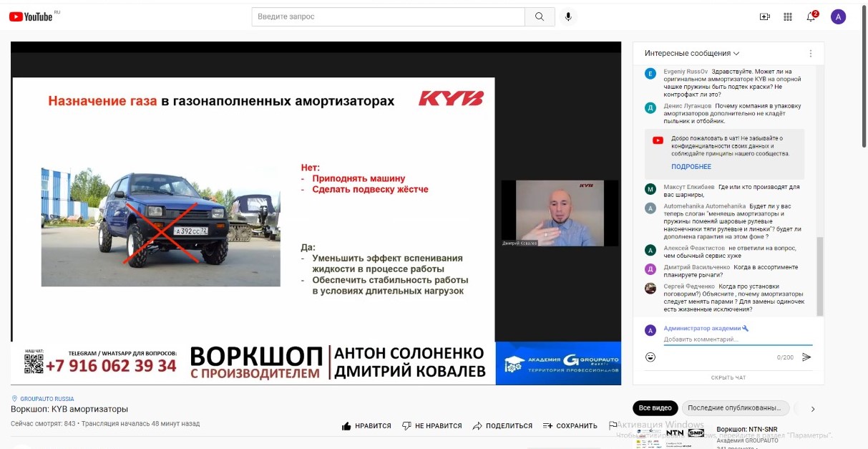Screen dimensions: 868x449
Task: Click Денис Луганцов's avatar in chat
Action: [x=650, y=107]
